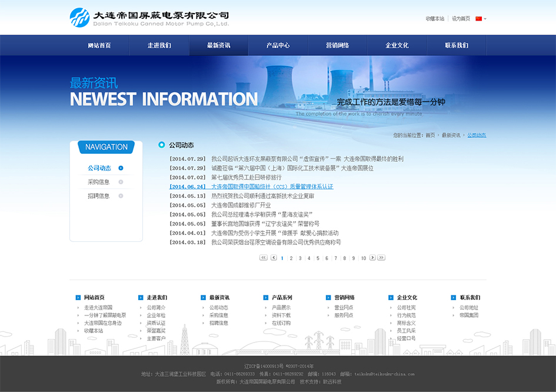Select page 5 in the pagination
Screen dimensions: 556x392
click(x=318, y=258)
